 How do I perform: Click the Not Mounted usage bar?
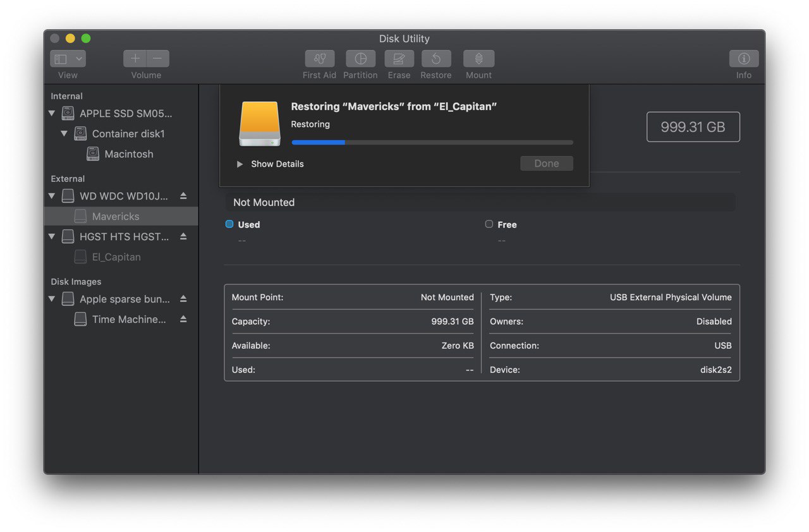pyautogui.click(x=480, y=202)
